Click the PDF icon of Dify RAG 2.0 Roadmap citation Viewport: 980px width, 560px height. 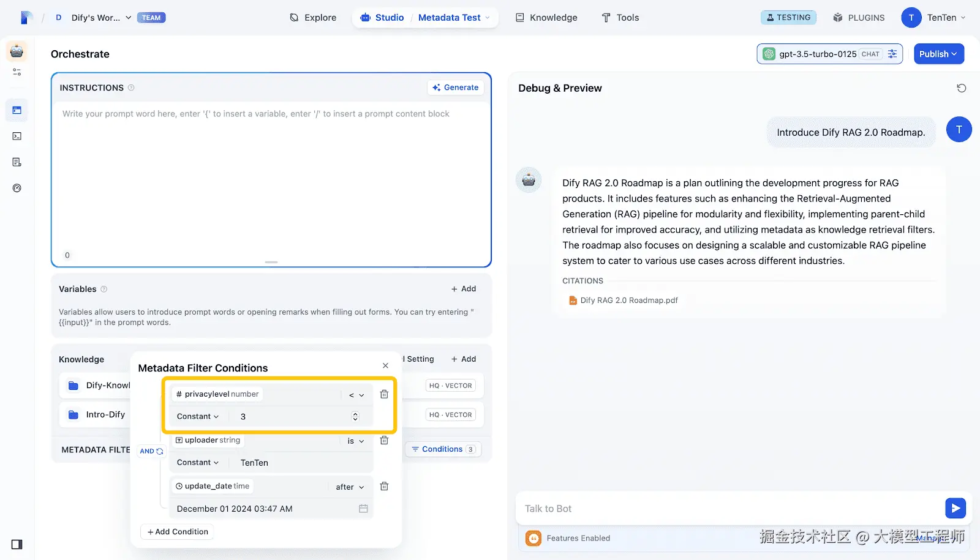[x=573, y=301]
